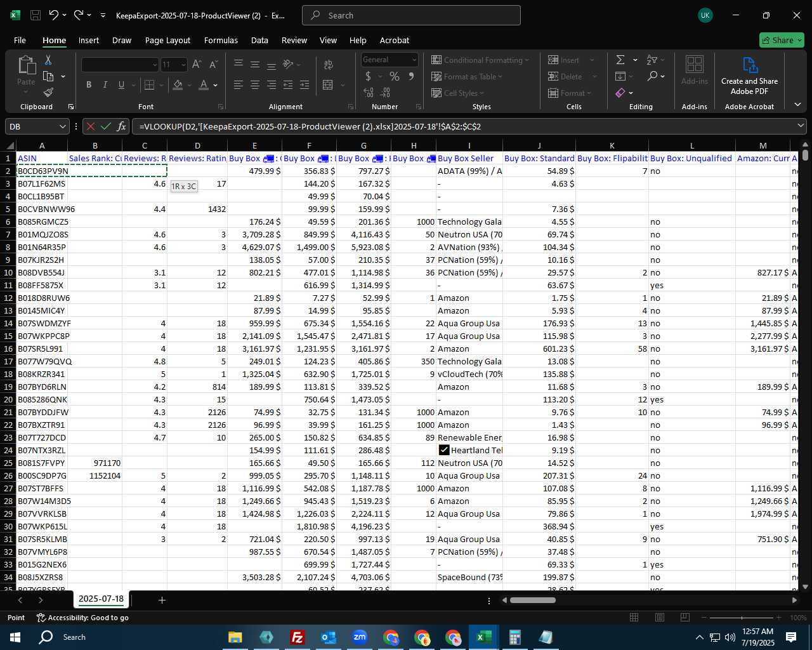Increase font size with larger A icon
Image resolution: width=812 pixels, height=650 pixels.
(197, 64)
